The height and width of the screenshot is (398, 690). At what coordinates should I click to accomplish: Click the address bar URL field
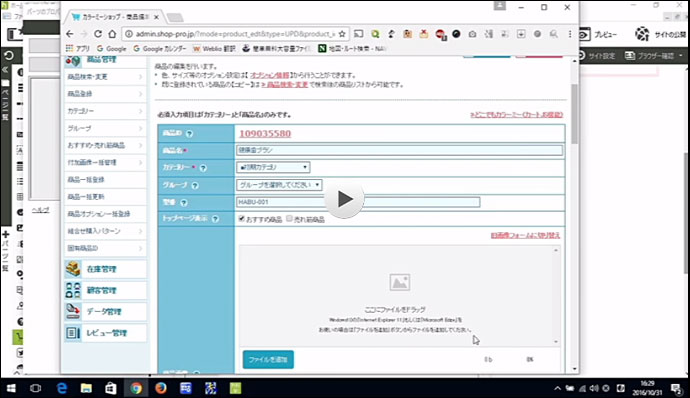235,34
